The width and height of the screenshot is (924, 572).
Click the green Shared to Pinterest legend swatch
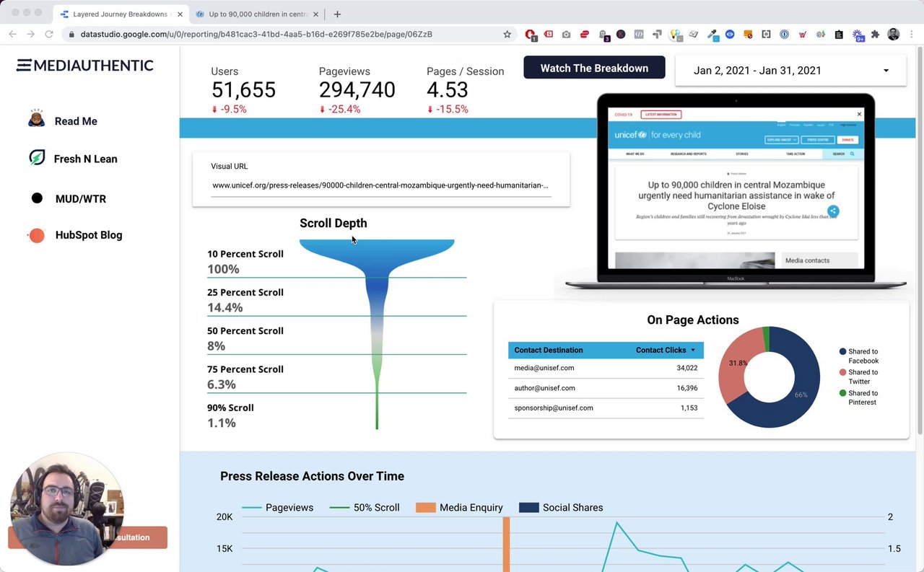pyautogui.click(x=842, y=393)
